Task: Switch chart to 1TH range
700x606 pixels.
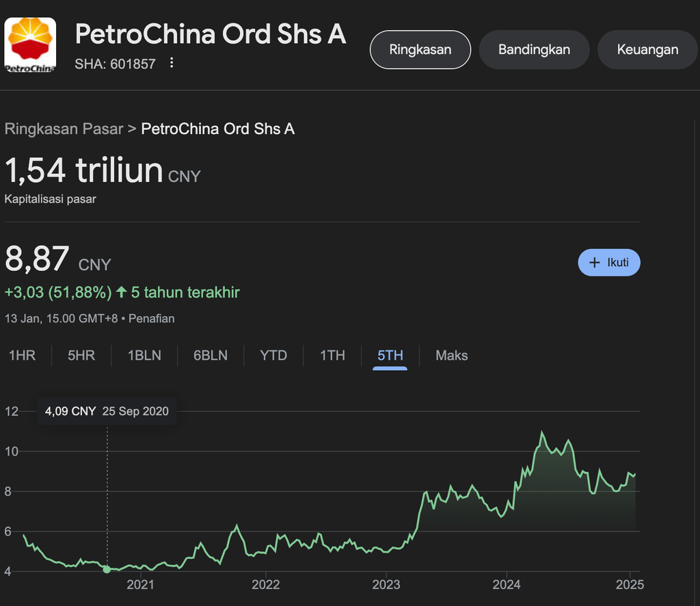Action: click(333, 356)
